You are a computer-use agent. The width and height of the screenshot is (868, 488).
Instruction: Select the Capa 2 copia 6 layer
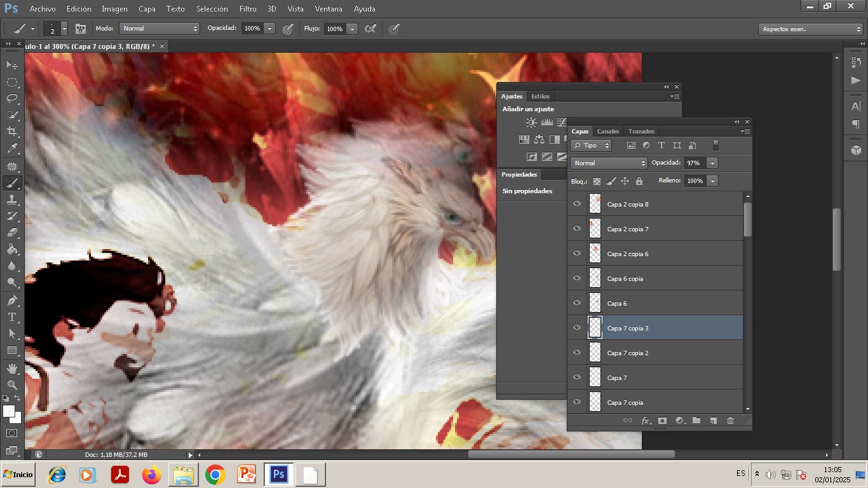coord(655,254)
